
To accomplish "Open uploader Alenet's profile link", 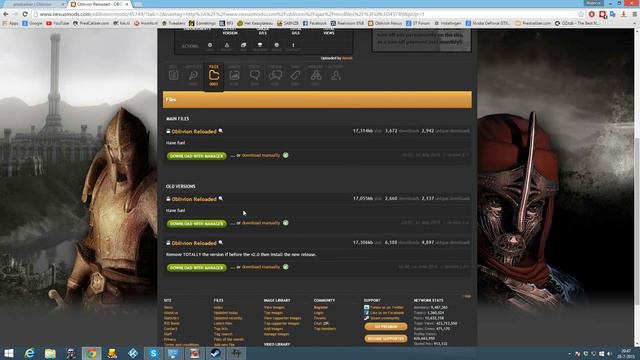I will point(347,58).
